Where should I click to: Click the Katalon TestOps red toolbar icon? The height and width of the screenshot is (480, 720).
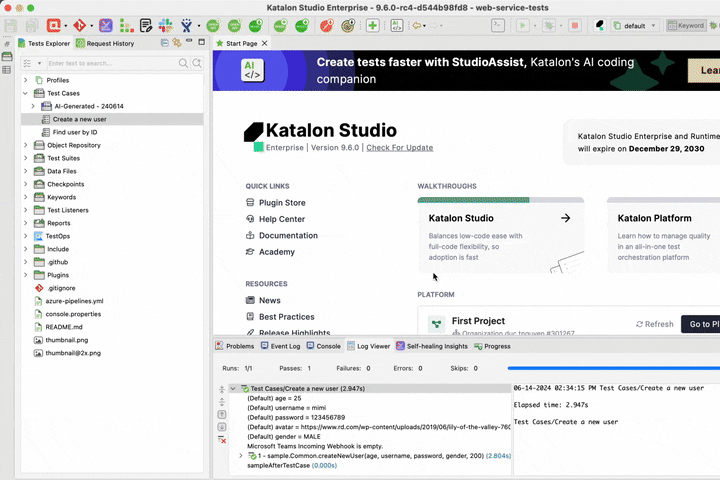(54, 25)
